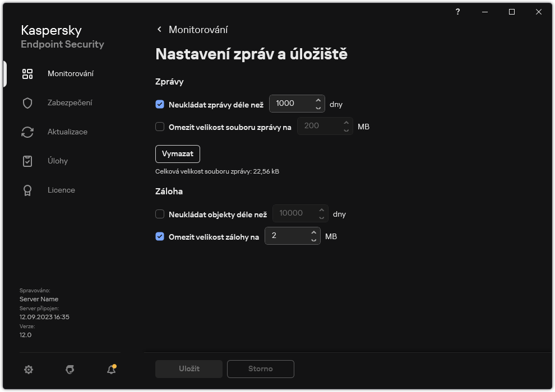The width and height of the screenshot is (555, 392).
Task: Open the support icon in bottom bar
Action: click(70, 370)
